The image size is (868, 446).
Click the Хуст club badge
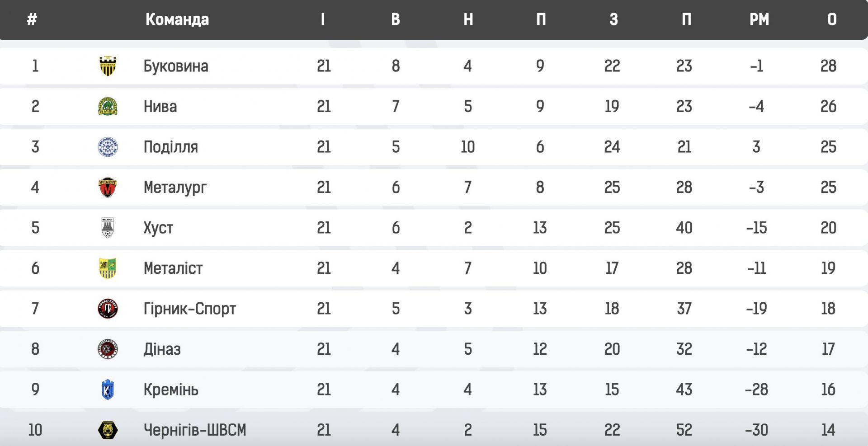(x=108, y=228)
